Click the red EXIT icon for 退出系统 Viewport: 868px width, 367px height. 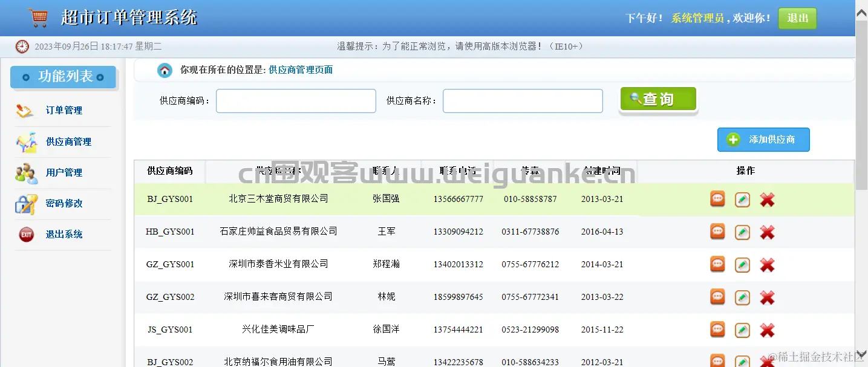coord(26,235)
